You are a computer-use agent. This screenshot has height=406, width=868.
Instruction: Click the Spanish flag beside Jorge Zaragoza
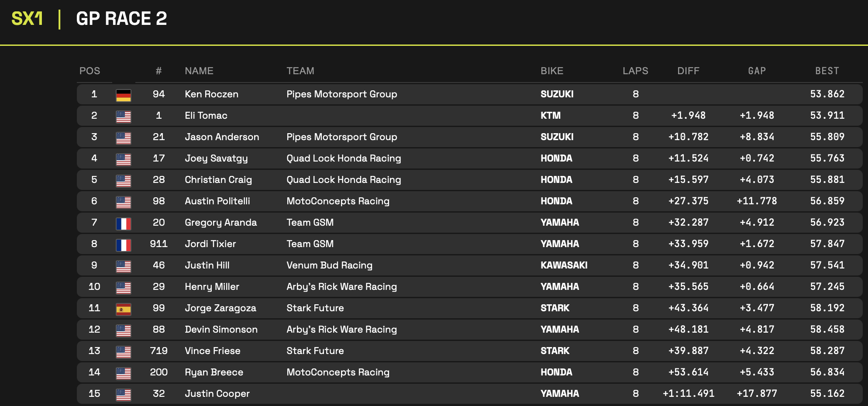click(124, 309)
